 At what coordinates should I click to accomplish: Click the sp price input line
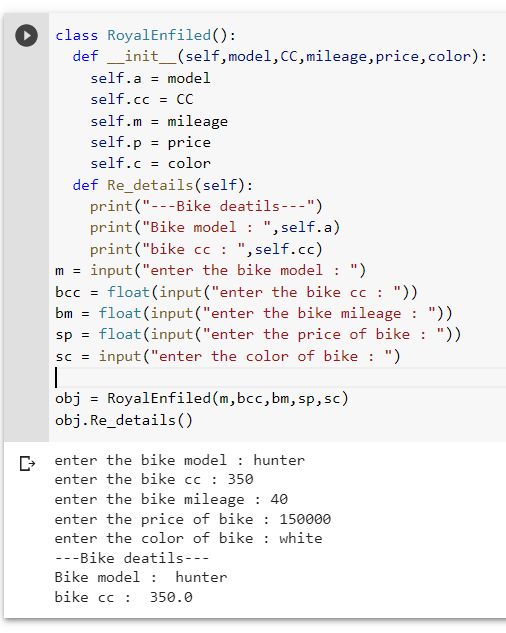(x=258, y=335)
